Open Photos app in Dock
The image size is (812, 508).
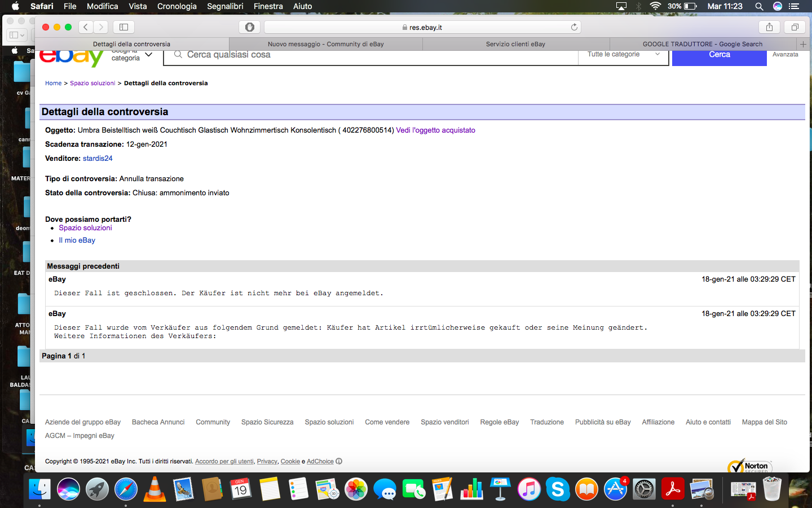click(356, 489)
